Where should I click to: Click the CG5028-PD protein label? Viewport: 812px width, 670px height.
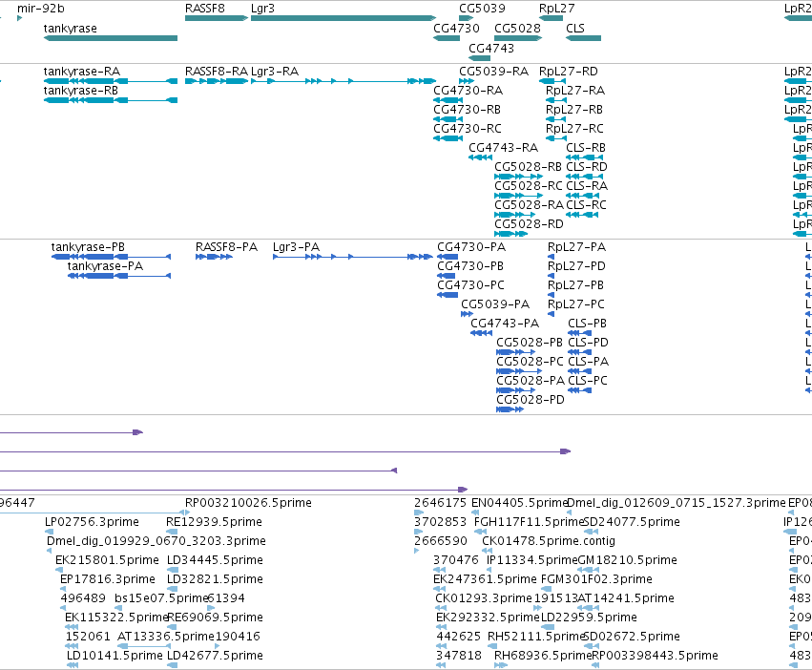[531, 400]
